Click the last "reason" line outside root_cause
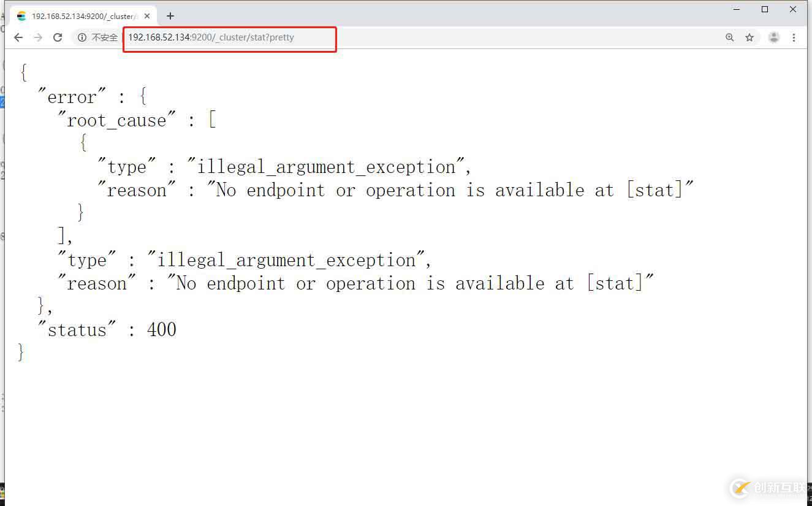812x506 pixels. tap(356, 283)
